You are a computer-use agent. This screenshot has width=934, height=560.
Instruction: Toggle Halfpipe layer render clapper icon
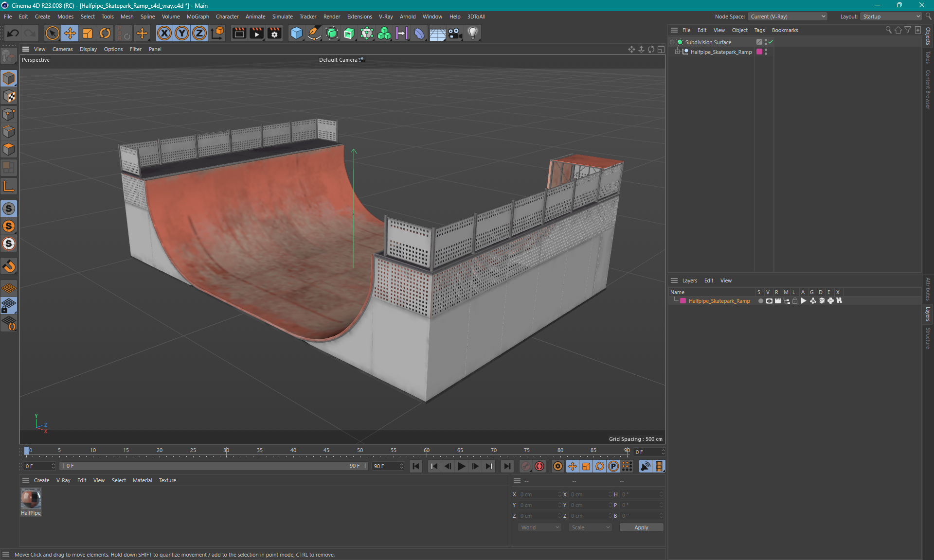pos(778,301)
